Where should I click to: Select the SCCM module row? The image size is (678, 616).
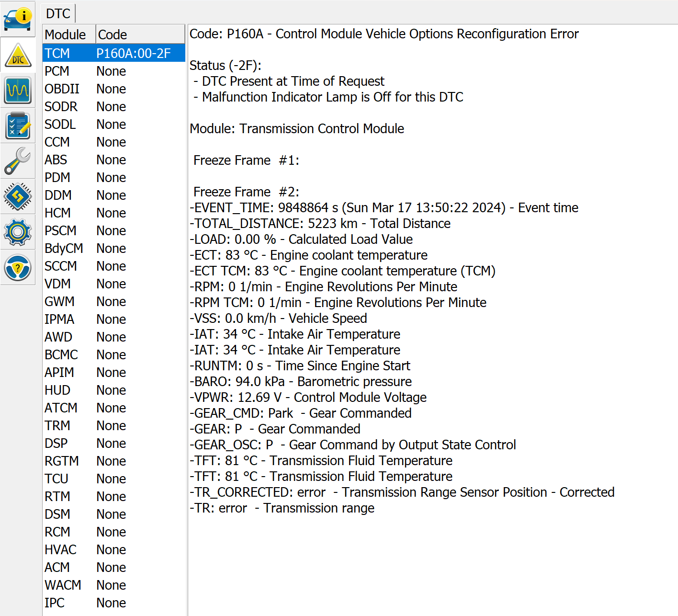114,266
